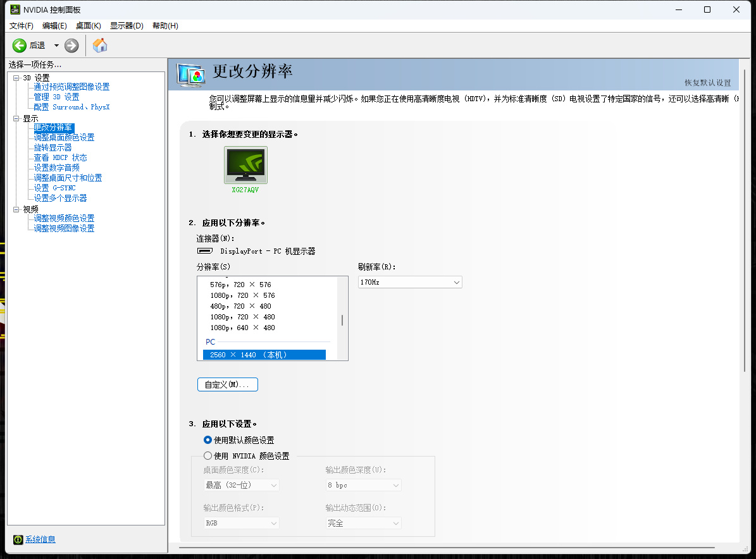Open the Back history dropdown arrow
The height and width of the screenshot is (559, 756).
[56, 46]
